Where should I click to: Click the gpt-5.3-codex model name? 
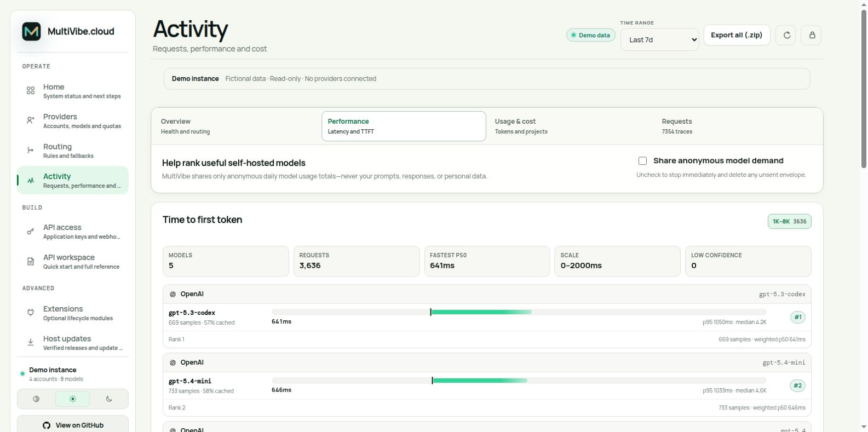(192, 313)
